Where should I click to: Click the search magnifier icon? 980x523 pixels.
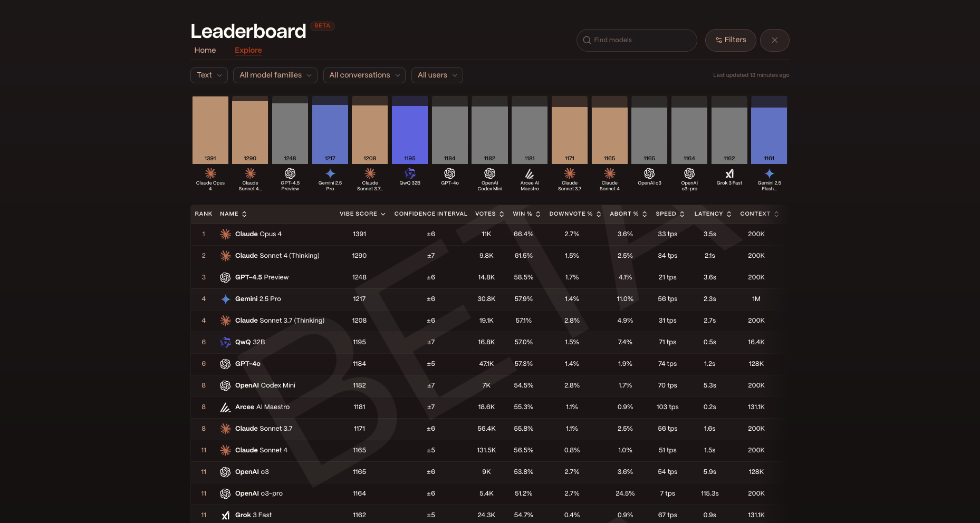click(587, 40)
